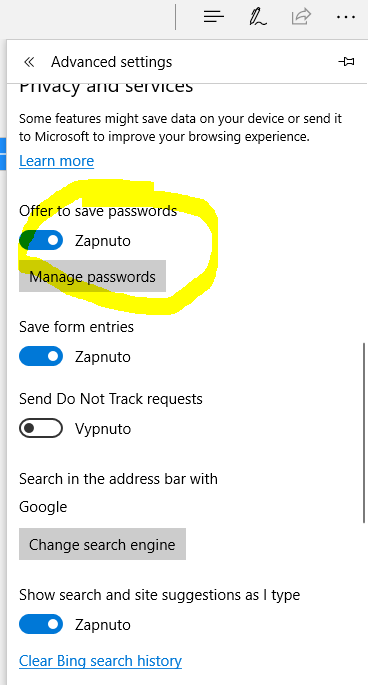Open the More actions ellipsis menu
Image resolution: width=368 pixels, height=685 pixels.
tap(346, 17)
